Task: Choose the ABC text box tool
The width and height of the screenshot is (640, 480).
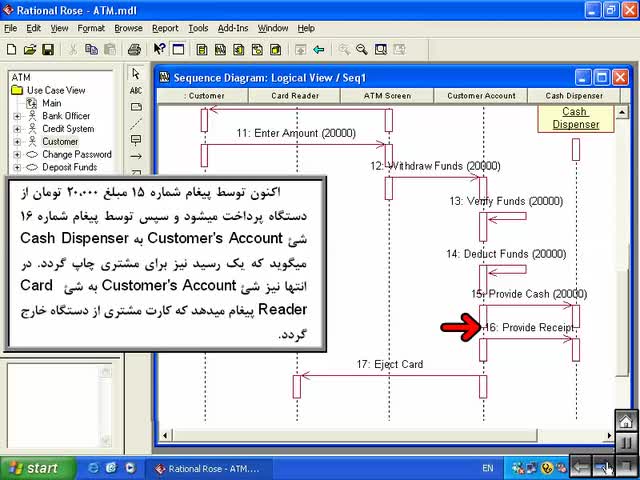Action: tap(136, 91)
